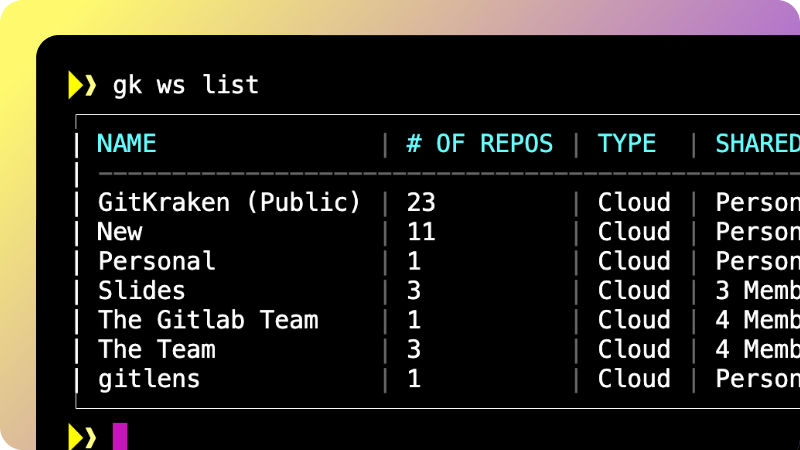Click the repo count "11"

421,232
